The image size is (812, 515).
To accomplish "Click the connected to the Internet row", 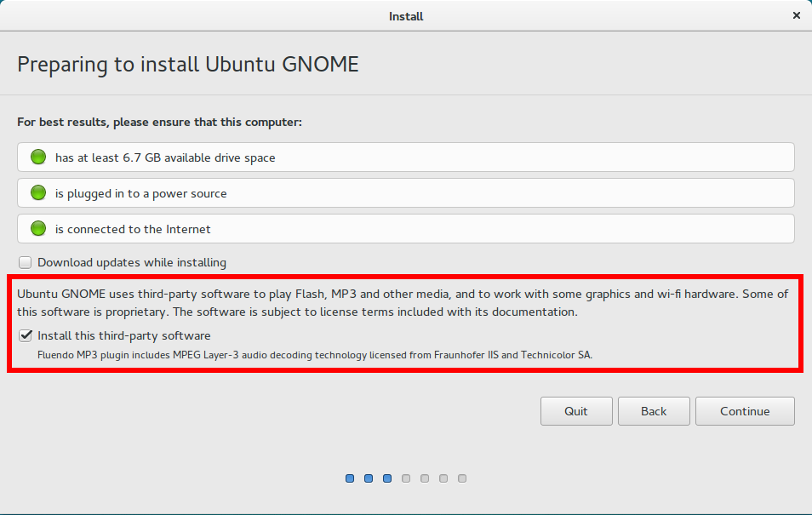I will point(406,228).
